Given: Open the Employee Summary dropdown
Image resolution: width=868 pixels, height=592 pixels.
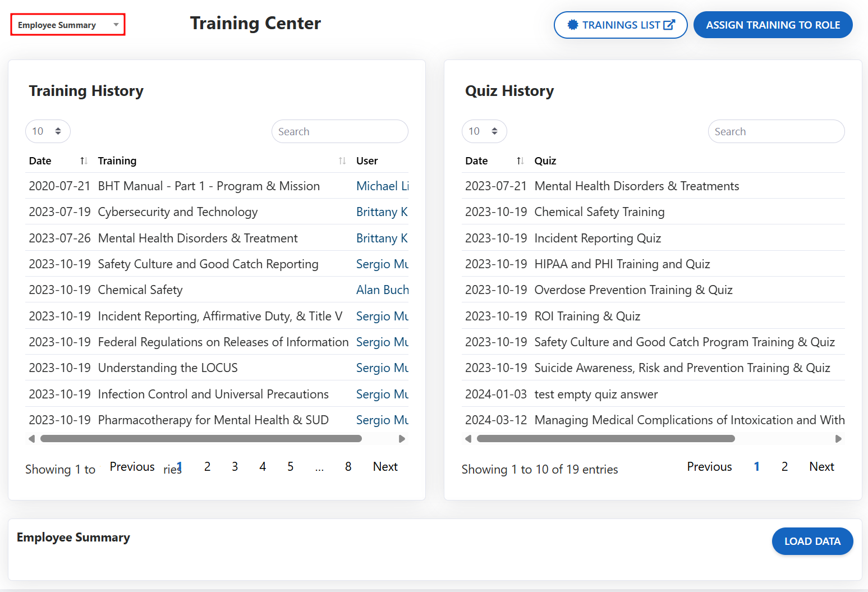Looking at the screenshot, I should coord(68,25).
